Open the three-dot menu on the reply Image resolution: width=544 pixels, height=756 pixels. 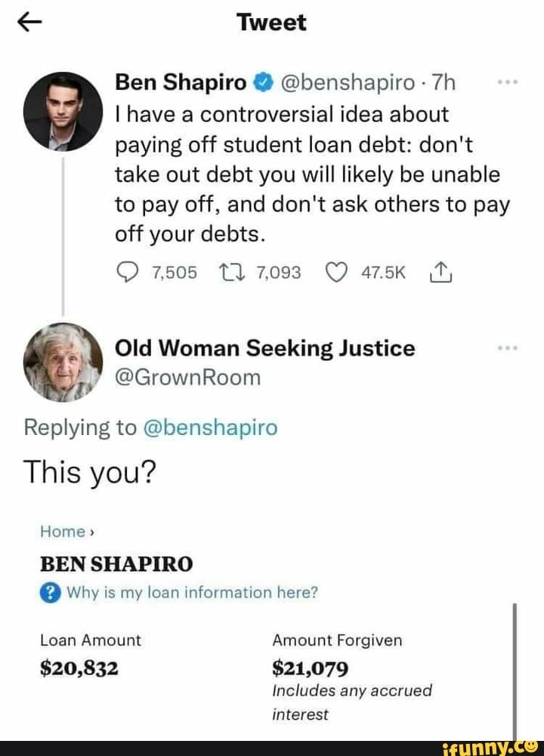coord(510,348)
